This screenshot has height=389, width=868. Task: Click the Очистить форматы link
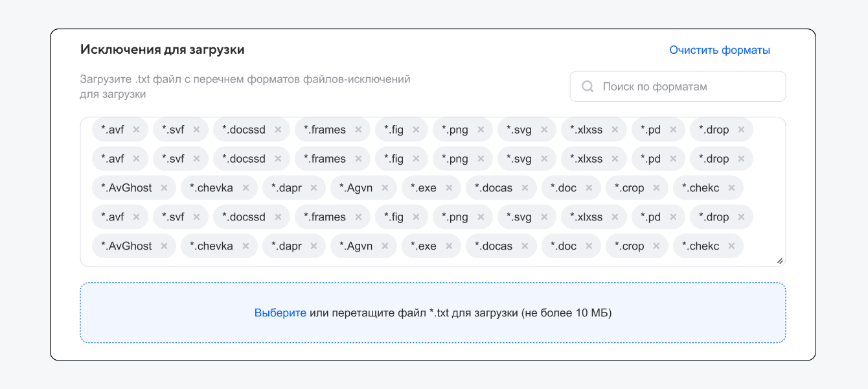pyautogui.click(x=720, y=50)
